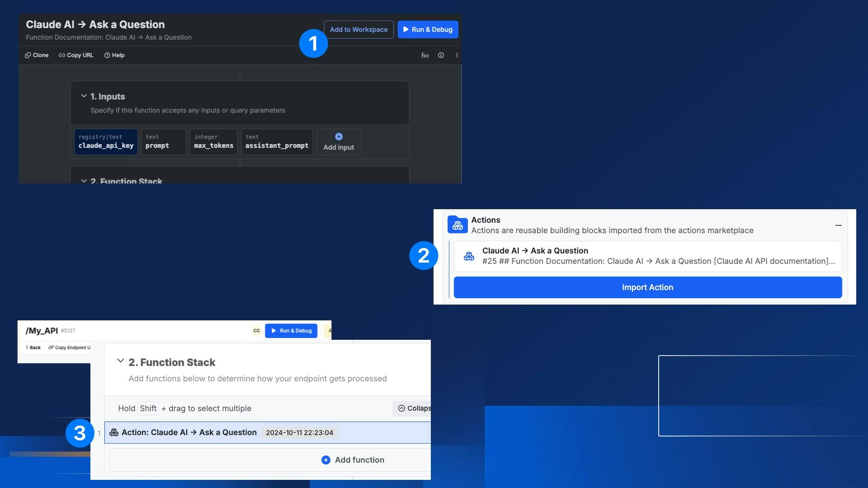Clone the Claude AI function

37,55
